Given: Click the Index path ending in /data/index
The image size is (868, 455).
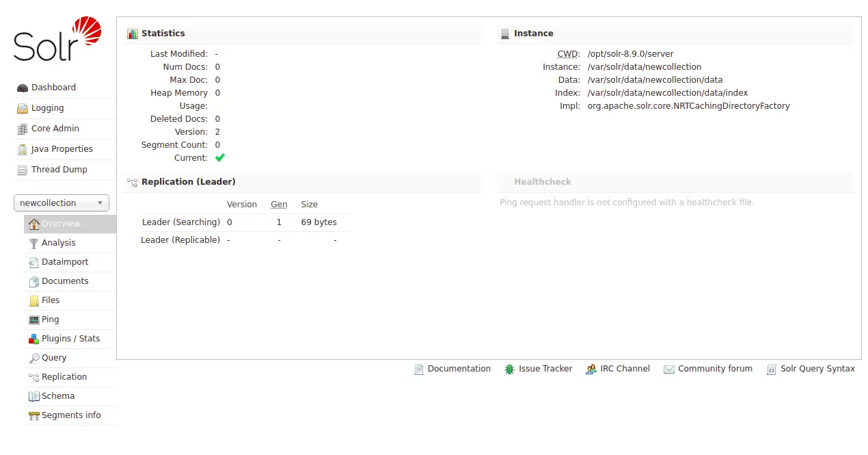Looking at the screenshot, I should coord(668,93).
